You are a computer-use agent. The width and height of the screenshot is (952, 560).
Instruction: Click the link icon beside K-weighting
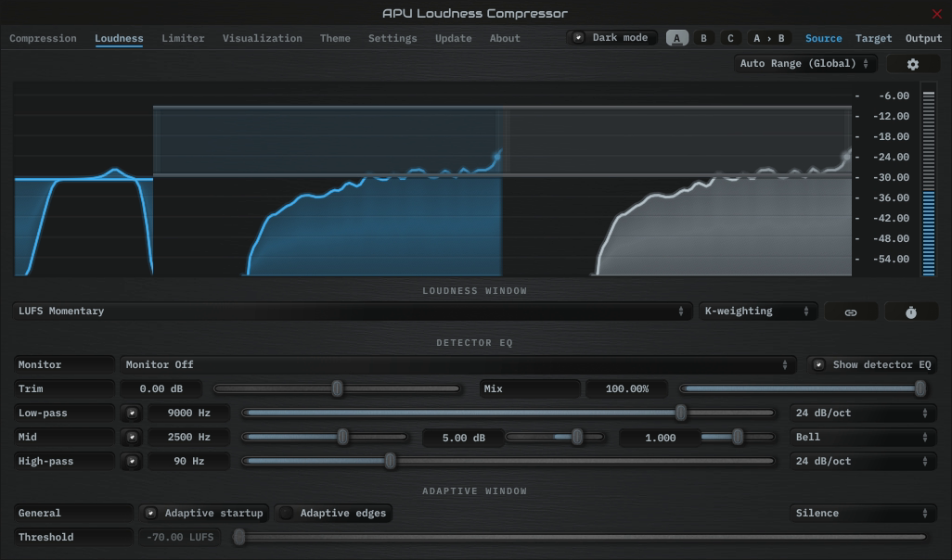[851, 312]
